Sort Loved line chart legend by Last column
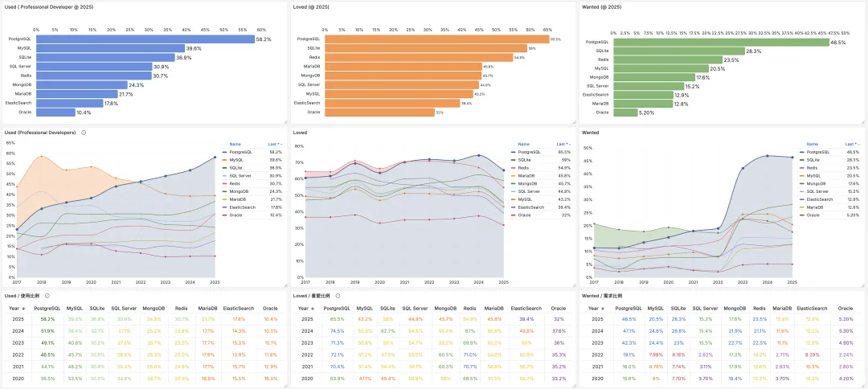 tap(563, 145)
